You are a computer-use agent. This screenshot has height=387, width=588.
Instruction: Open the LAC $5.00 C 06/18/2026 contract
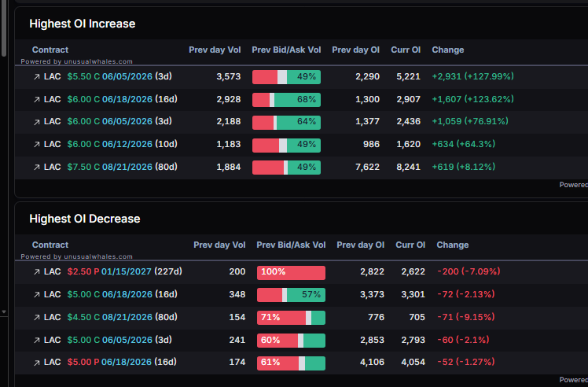pos(111,294)
